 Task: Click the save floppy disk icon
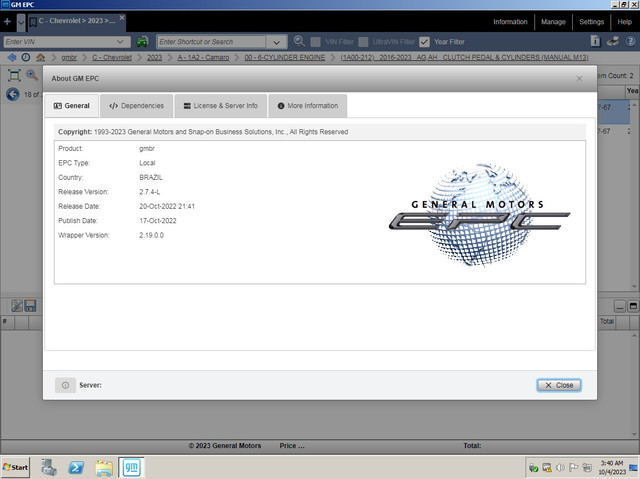(x=31, y=306)
